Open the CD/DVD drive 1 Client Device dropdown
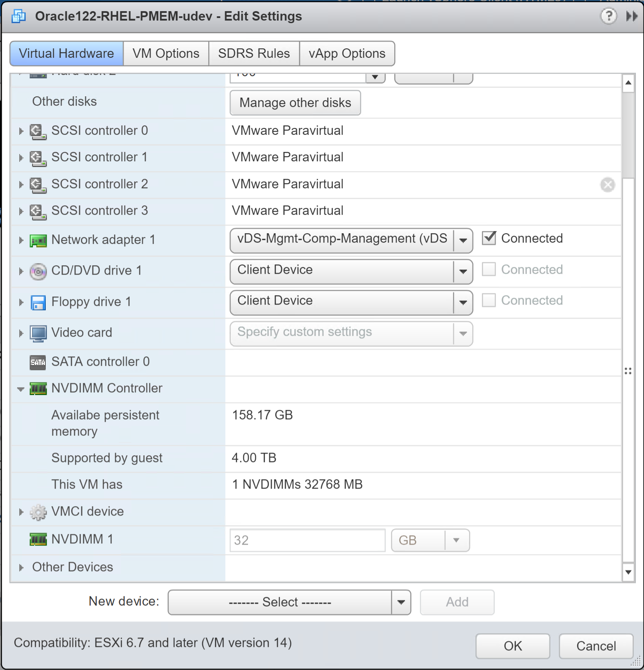 pyautogui.click(x=351, y=271)
